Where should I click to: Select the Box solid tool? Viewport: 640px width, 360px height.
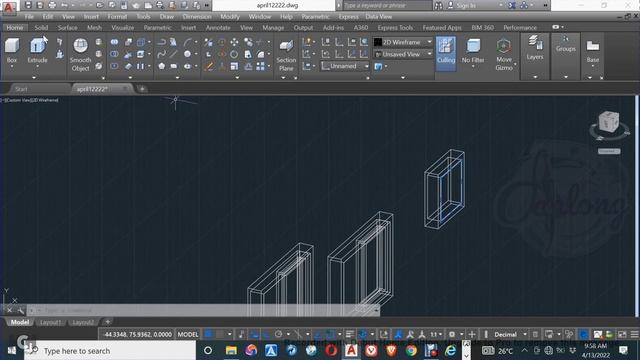[x=12, y=50]
